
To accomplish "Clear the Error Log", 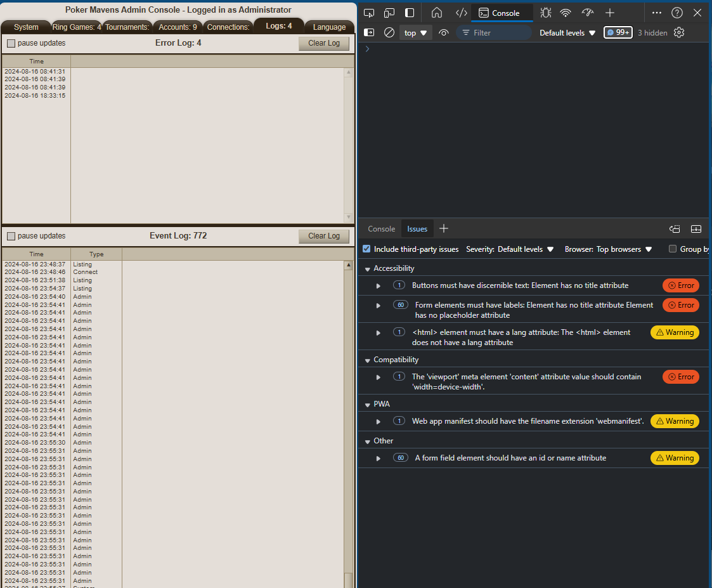I will 323,43.
